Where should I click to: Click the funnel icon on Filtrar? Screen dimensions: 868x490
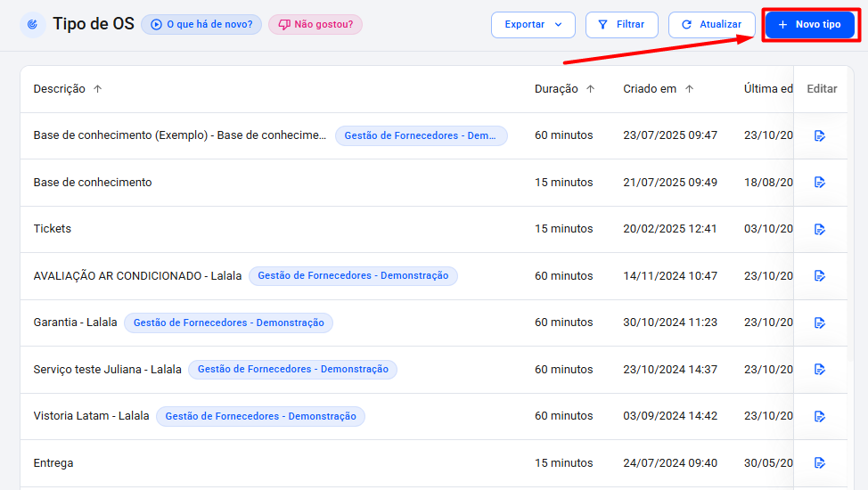[603, 24]
